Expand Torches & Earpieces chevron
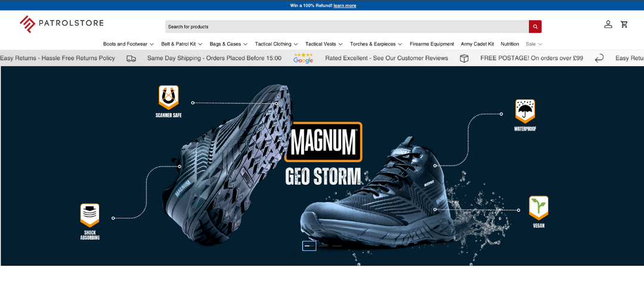 [400, 44]
